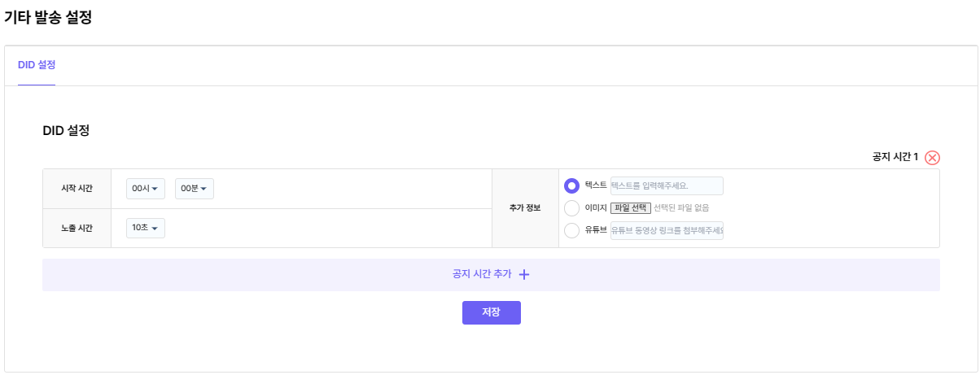Open the 10초 exposure time dropdown

click(146, 229)
